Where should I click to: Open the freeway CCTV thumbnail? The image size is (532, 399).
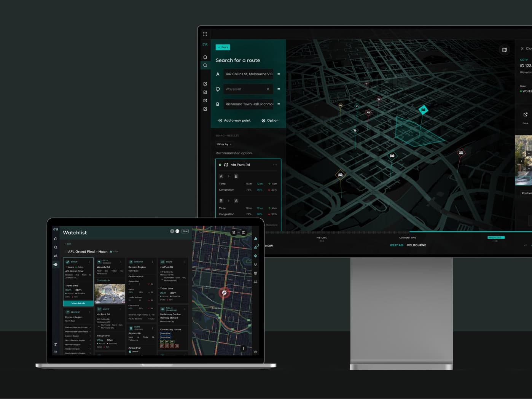coord(110,294)
